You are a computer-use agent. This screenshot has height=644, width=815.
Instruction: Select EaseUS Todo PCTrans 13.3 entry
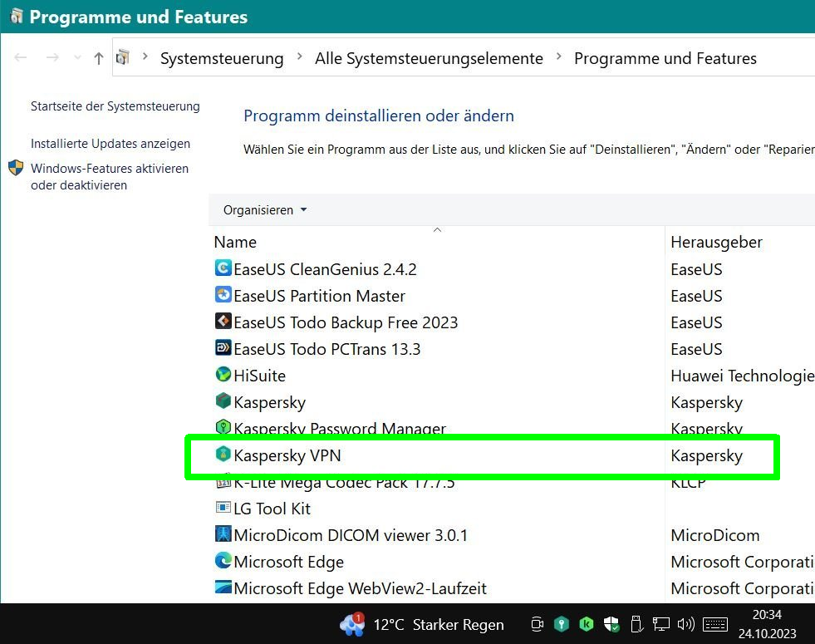point(327,349)
